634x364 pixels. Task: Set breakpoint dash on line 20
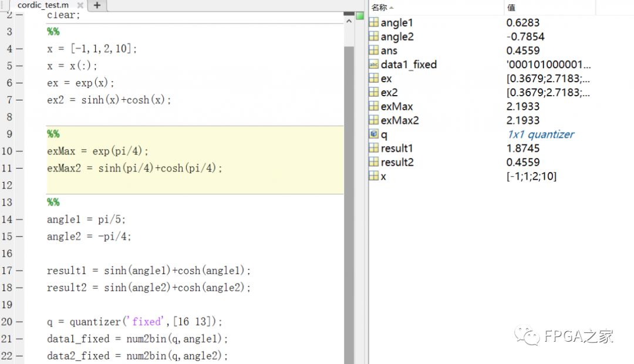click(x=19, y=322)
